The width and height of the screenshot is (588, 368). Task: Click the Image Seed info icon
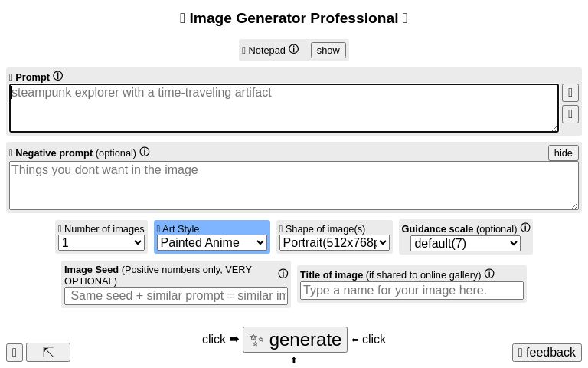point(283,274)
